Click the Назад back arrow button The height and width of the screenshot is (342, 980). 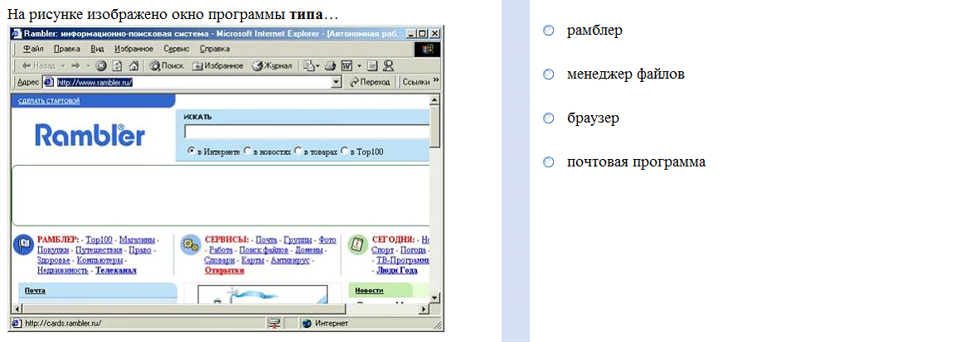point(39,65)
